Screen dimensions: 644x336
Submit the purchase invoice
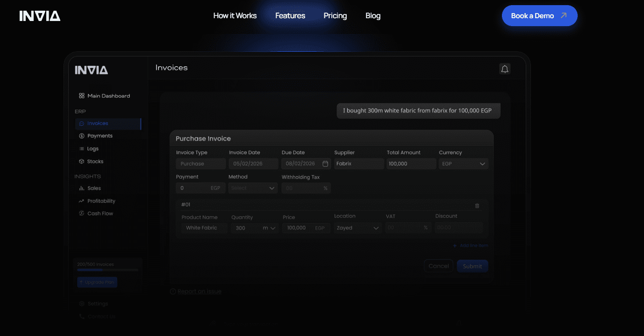(x=472, y=266)
